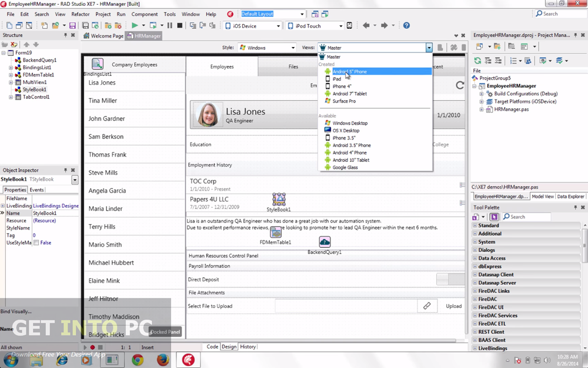Click the attachment link icon beside Upload
The height and width of the screenshot is (368, 588).
pos(427,306)
